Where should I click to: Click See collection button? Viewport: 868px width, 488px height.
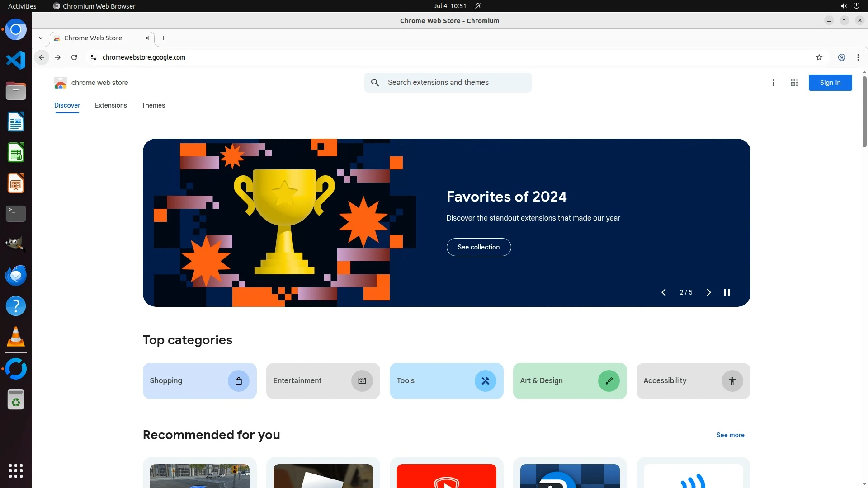tap(478, 247)
